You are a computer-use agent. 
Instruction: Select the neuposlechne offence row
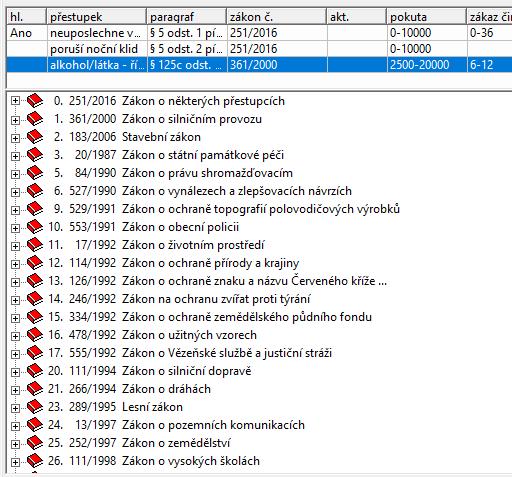(x=259, y=33)
